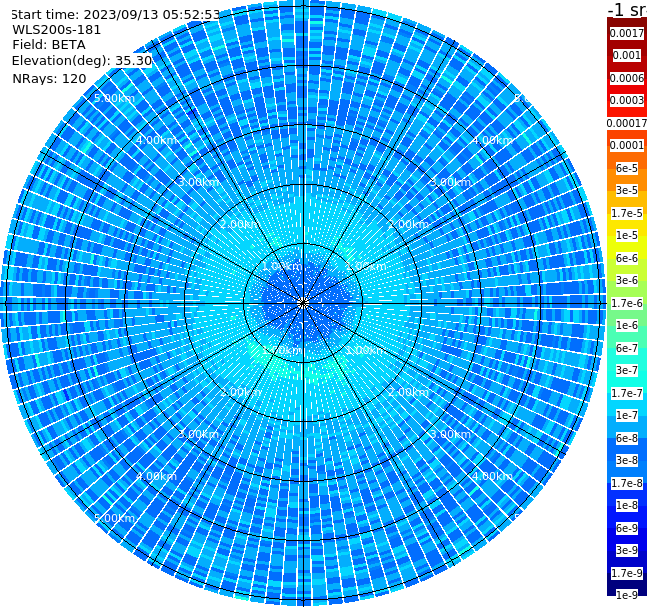Select the 3e-6 colorbar label

(x=627, y=280)
